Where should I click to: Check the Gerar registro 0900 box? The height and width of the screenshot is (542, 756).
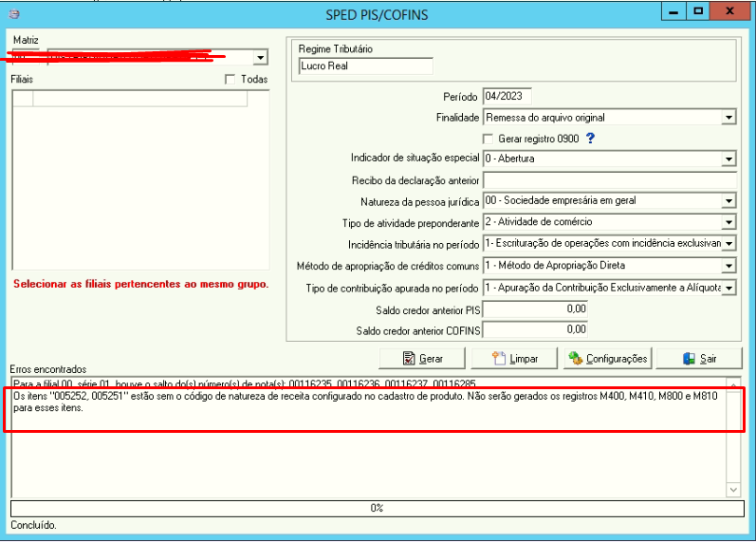coord(488,139)
